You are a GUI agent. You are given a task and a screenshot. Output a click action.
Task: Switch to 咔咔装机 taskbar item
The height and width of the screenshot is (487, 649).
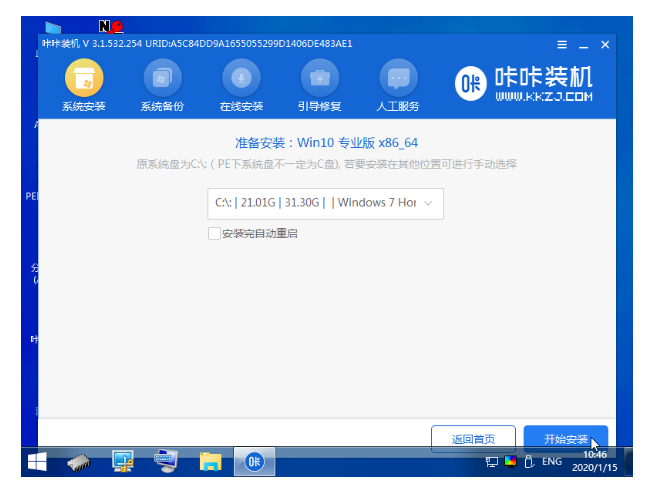click(254, 461)
